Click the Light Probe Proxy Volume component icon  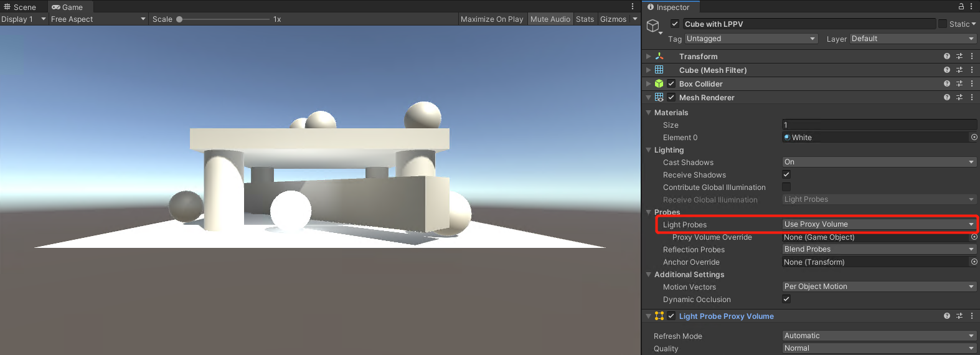pos(659,316)
